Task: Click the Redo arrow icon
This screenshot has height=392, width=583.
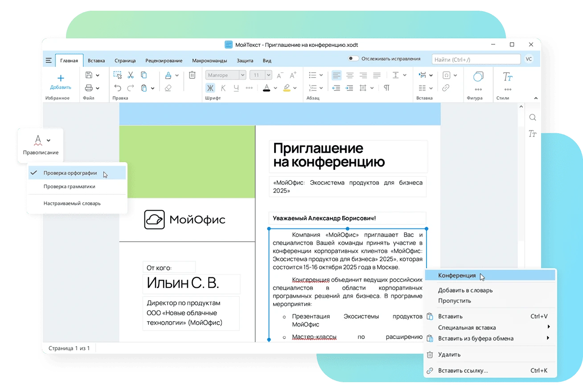Action: pos(131,88)
